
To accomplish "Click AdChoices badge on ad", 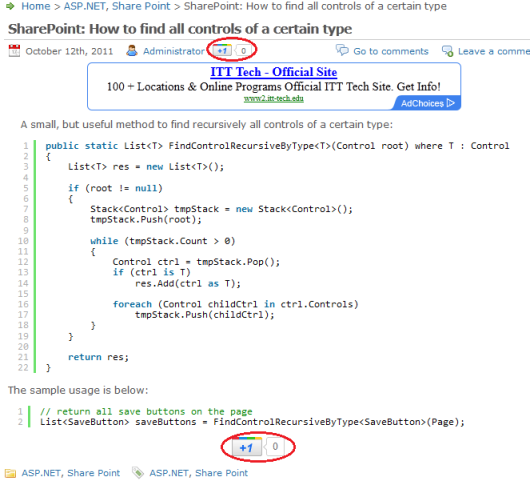I will pyautogui.click(x=427, y=103).
